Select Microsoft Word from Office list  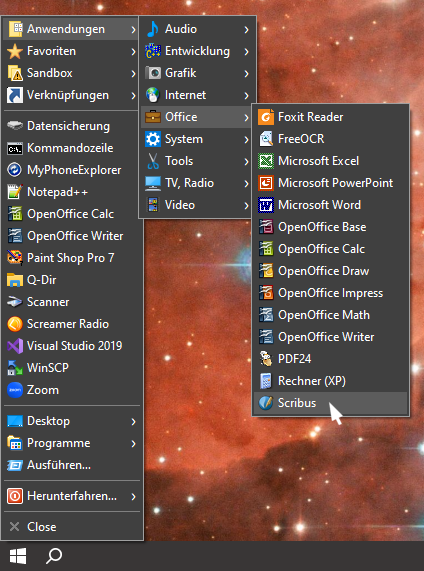[331, 205]
